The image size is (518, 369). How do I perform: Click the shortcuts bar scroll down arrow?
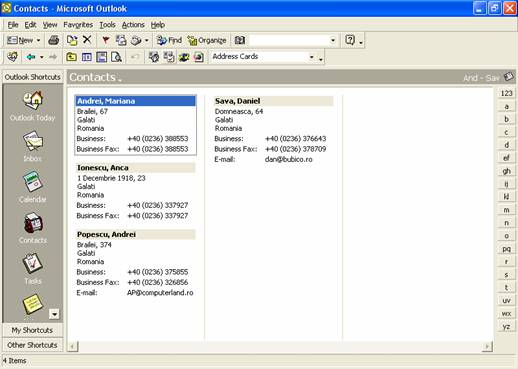point(54,314)
